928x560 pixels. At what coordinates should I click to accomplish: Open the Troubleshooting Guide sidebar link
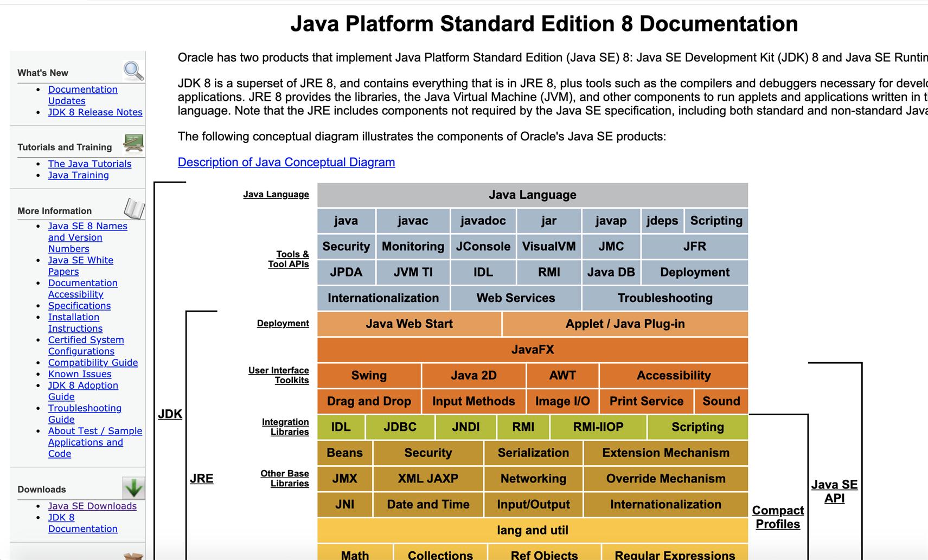85,414
